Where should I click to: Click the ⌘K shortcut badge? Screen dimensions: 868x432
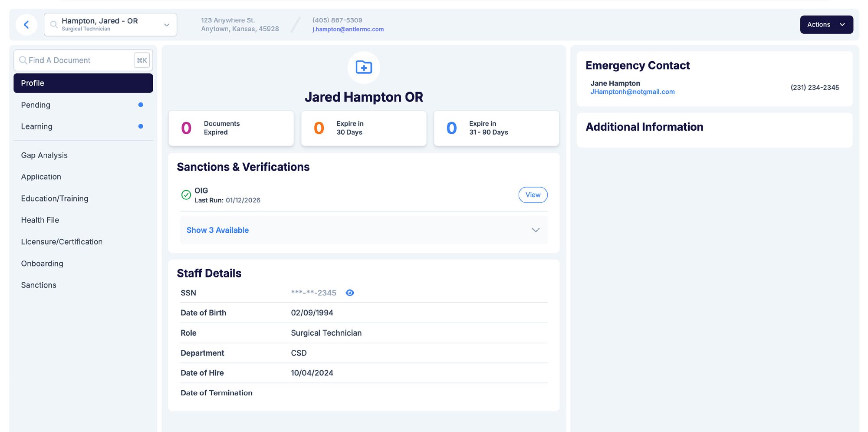142,60
